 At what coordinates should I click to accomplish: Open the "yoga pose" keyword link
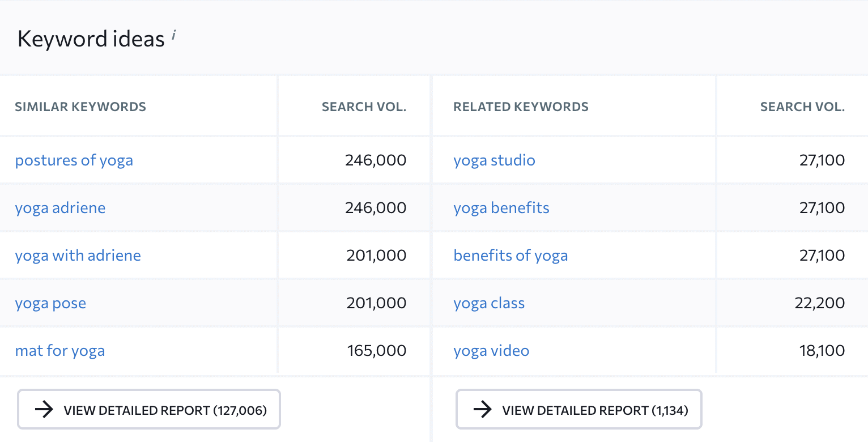(50, 303)
